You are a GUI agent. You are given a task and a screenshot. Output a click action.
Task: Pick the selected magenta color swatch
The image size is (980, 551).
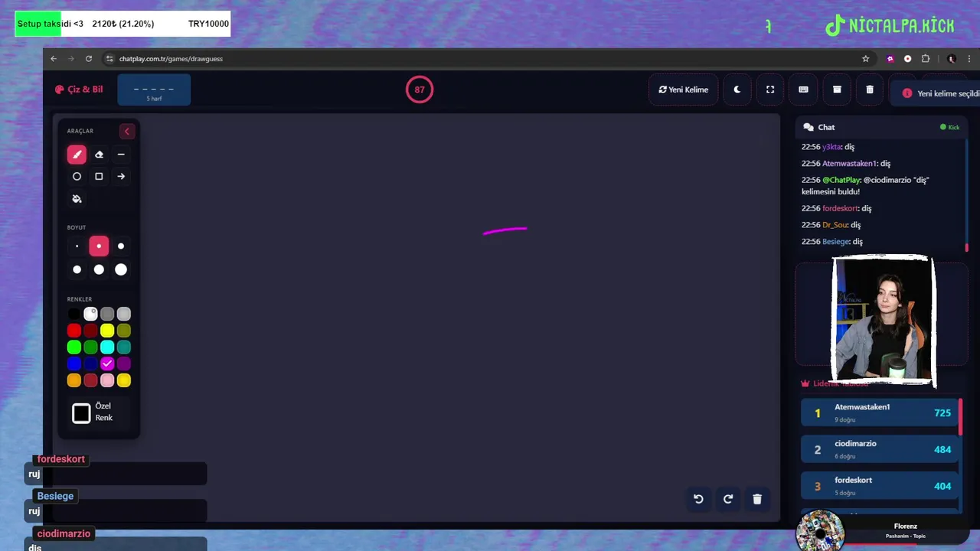click(107, 364)
